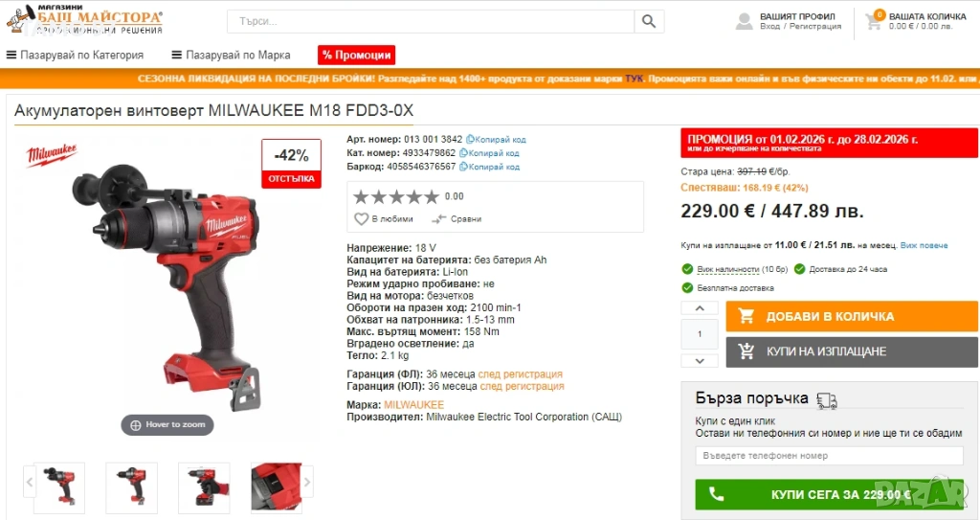Image resolution: width=980 pixels, height=520 pixels.
Task: Select the fourth product thumbnail
Action: 277,487
